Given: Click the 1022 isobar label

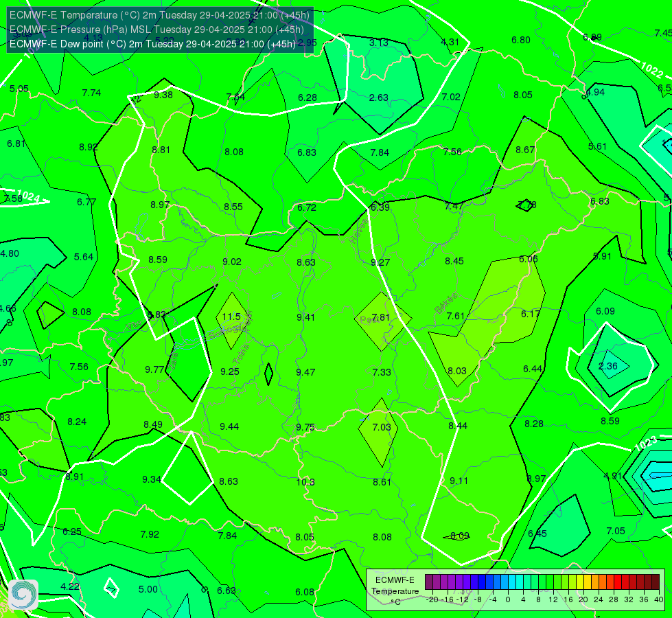Looking at the screenshot, I should (x=652, y=69).
